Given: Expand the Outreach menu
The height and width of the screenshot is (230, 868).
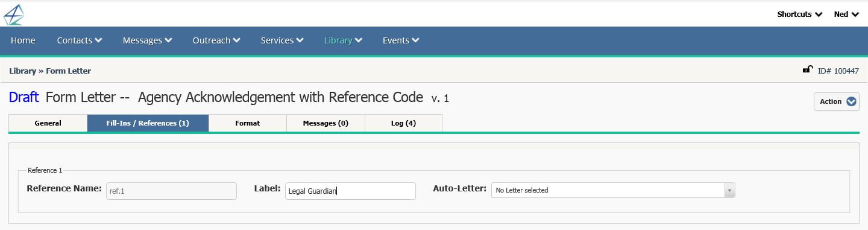Looking at the screenshot, I should pyautogui.click(x=217, y=40).
